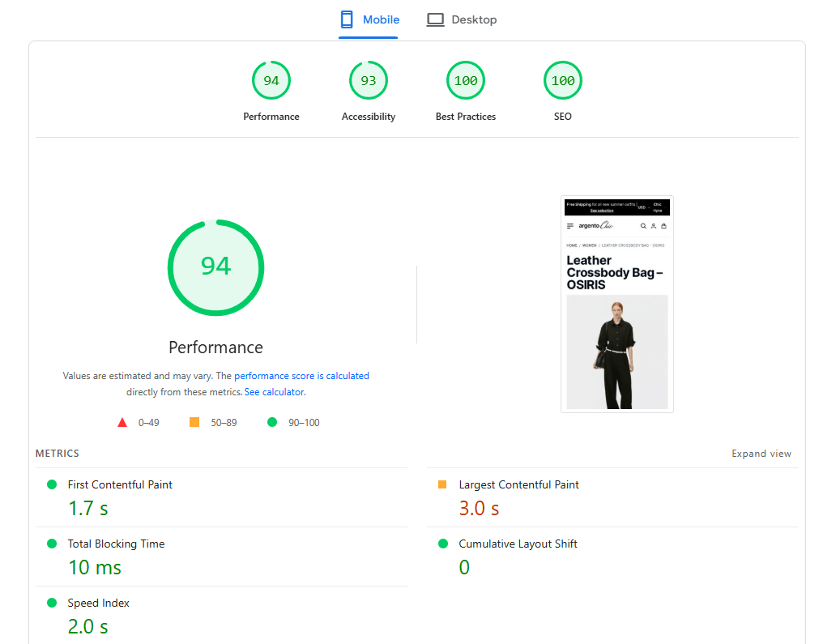The width and height of the screenshot is (836, 644).
Task: Click the page screenshot thumbnail
Action: coord(616,304)
